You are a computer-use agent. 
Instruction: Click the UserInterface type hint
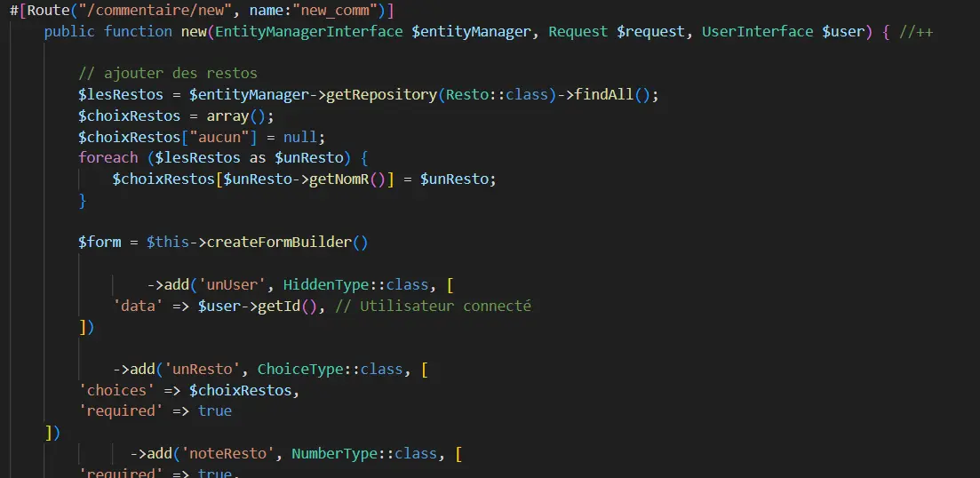pos(758,32)
